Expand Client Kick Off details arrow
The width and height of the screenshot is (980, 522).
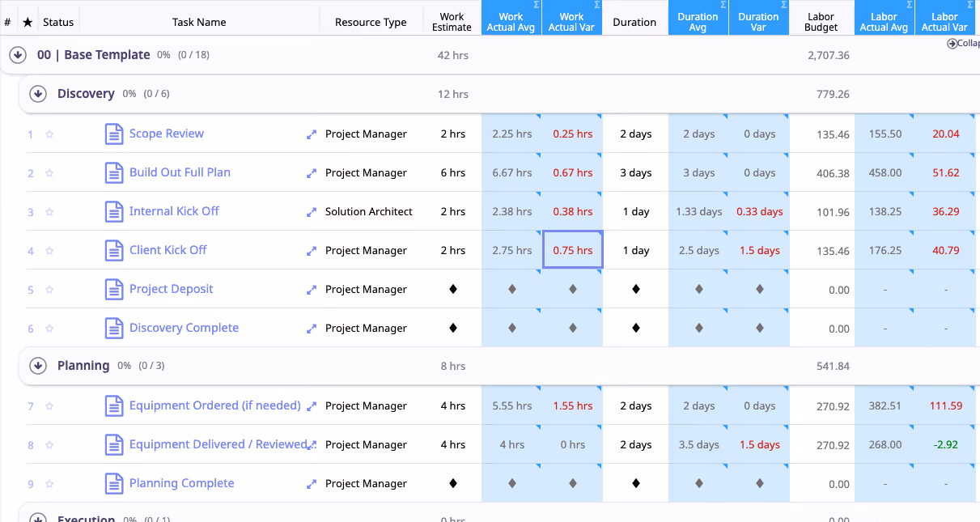tap(311, 251)
